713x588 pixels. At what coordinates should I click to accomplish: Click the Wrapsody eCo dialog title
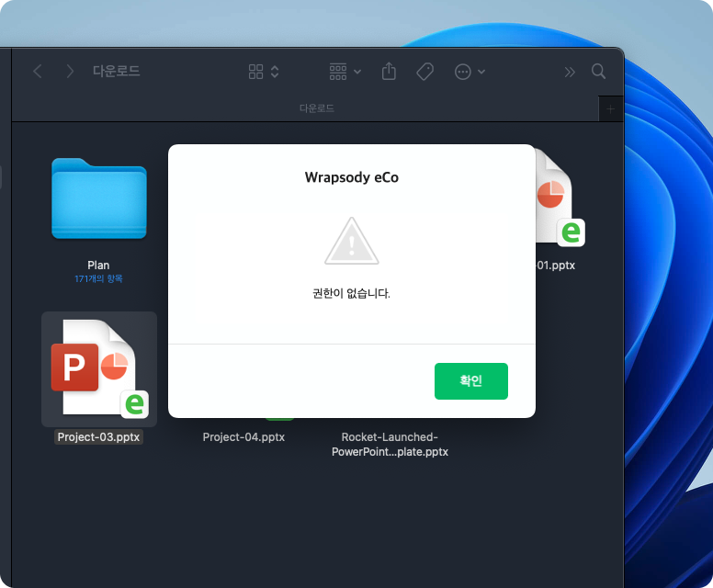pyautogui.click(x=352, y=177)
